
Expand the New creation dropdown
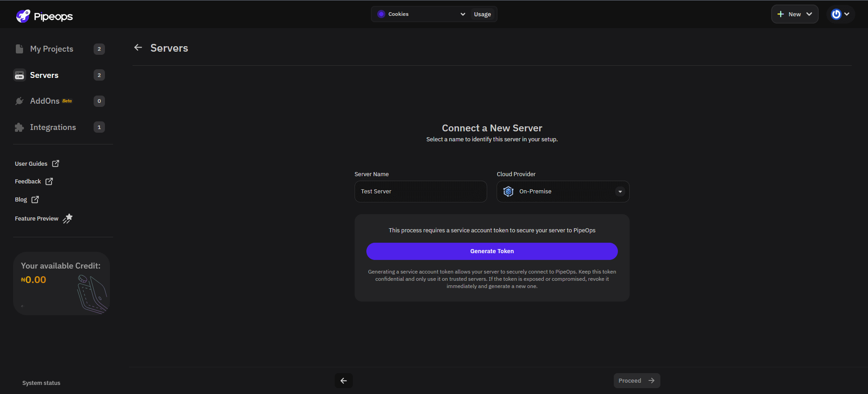(x=794, y=14)
